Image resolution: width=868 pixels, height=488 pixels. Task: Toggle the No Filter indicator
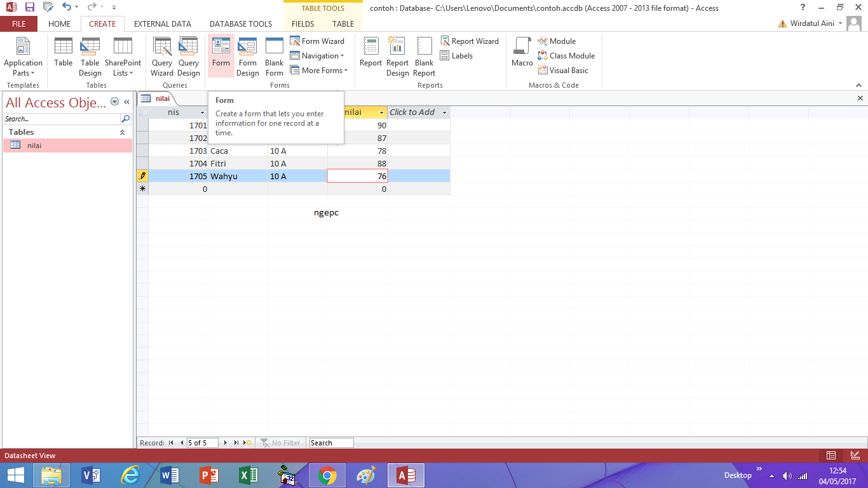tap(280, 443)
